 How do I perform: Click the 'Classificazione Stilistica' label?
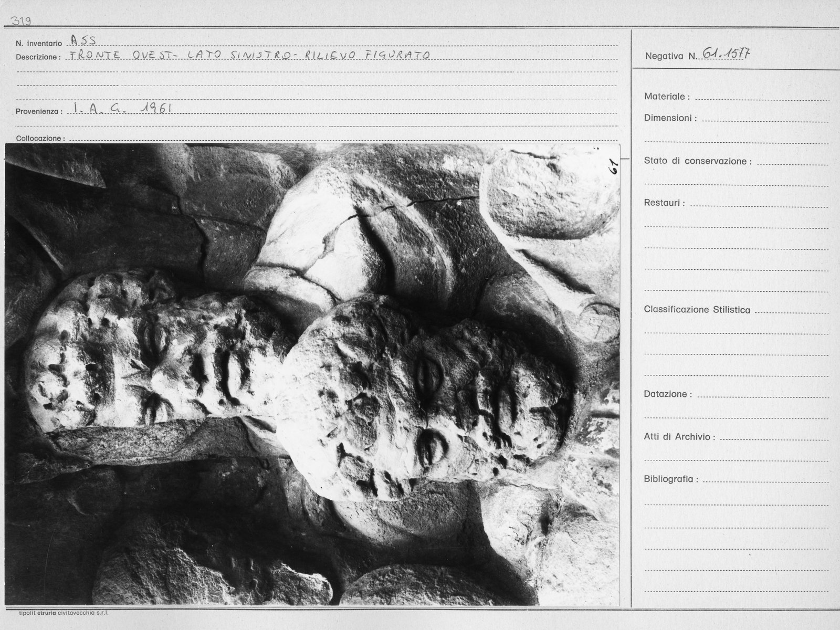(697, 310)
